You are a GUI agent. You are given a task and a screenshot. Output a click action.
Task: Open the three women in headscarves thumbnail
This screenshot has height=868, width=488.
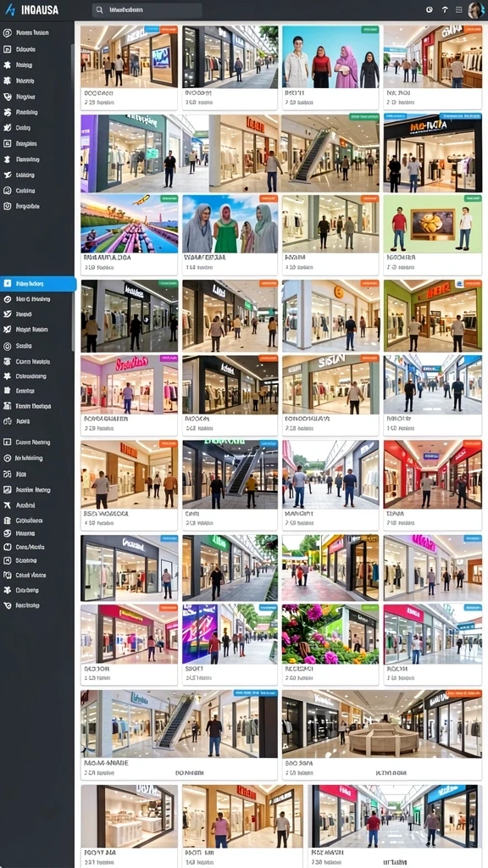pyautogui.click(x=230, y=224)
